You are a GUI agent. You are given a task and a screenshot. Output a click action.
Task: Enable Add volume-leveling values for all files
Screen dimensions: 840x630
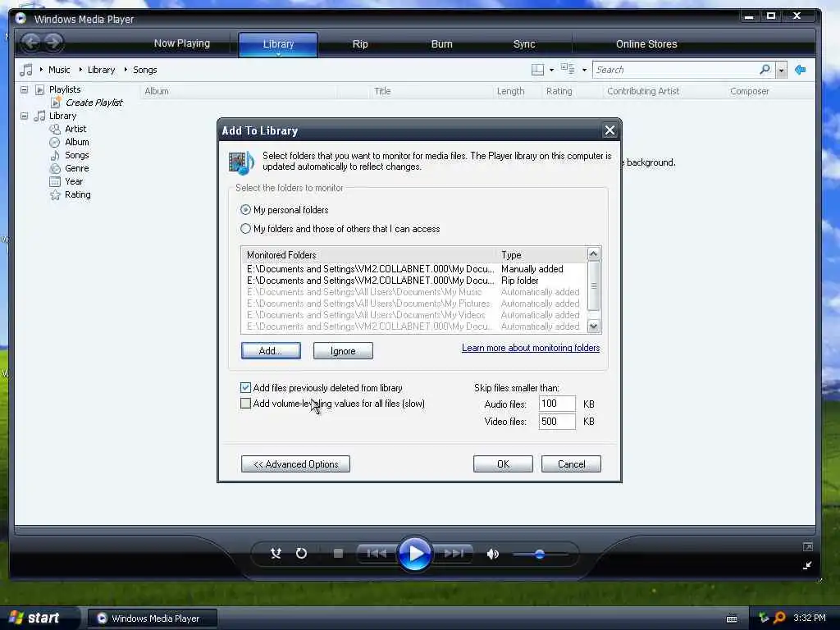click(x=245, y=404)
